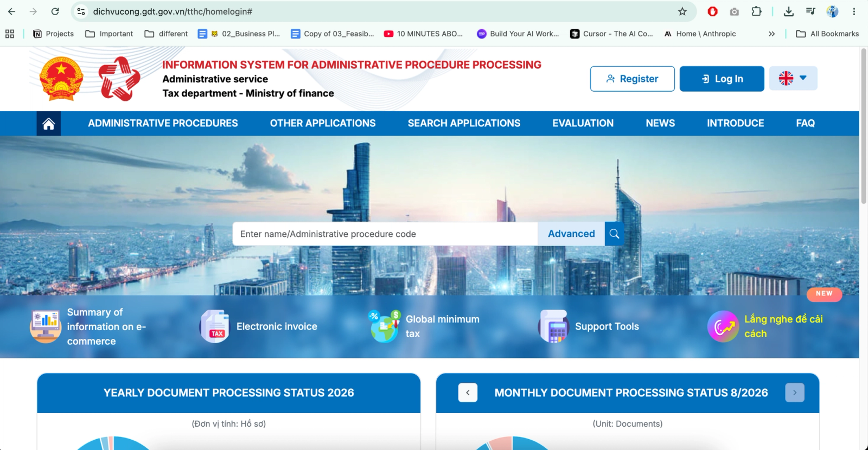Open Copy of 03_Feasib... bookmark

(x=333, y=34)
